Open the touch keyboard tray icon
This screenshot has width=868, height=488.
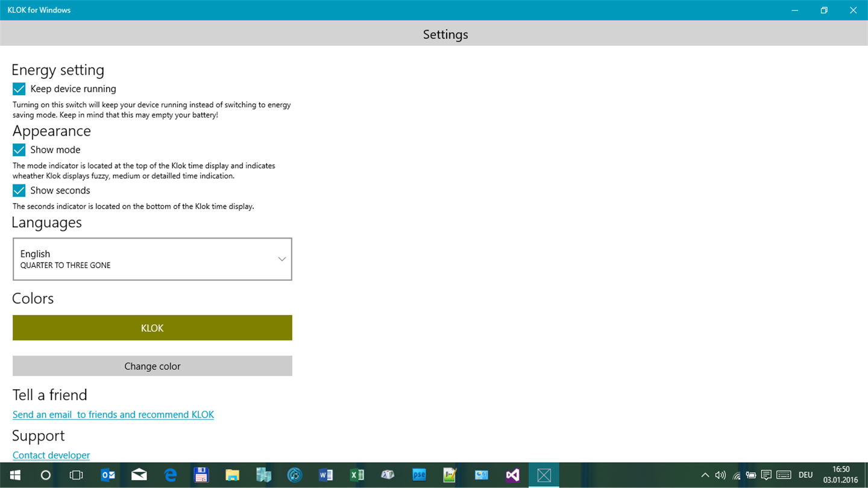click(x=784, y=475)
